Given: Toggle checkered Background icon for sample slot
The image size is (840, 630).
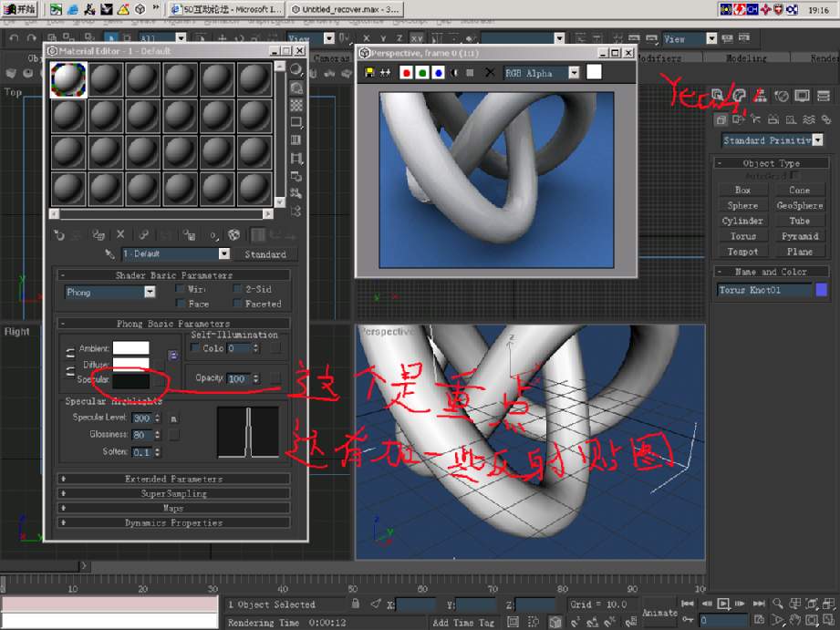Looking at the screenshot, I should [296, 105].
